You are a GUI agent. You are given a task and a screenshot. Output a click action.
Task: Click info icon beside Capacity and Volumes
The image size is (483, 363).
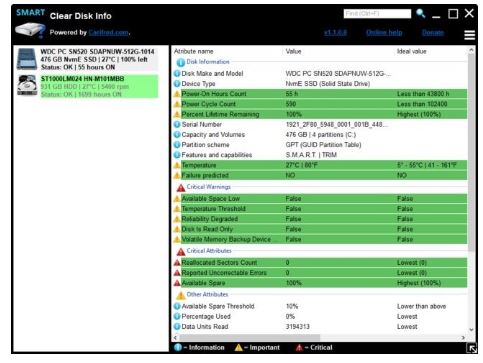[177, 135]
